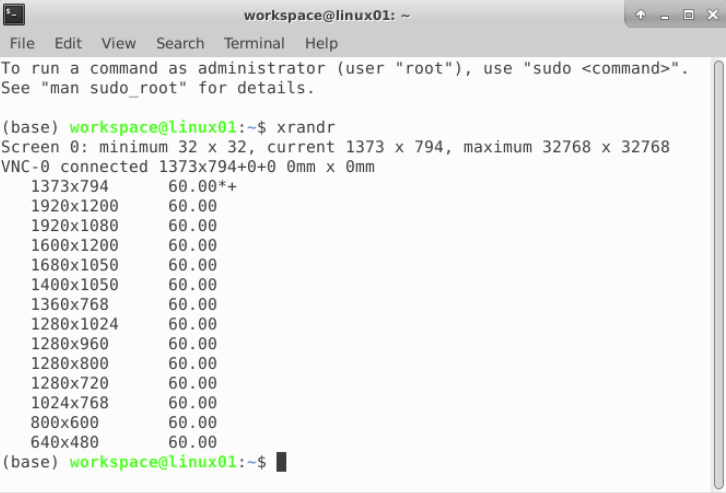Click the 1920x1080 resolution line
726x493 pixels.
[x=74, y=226]
